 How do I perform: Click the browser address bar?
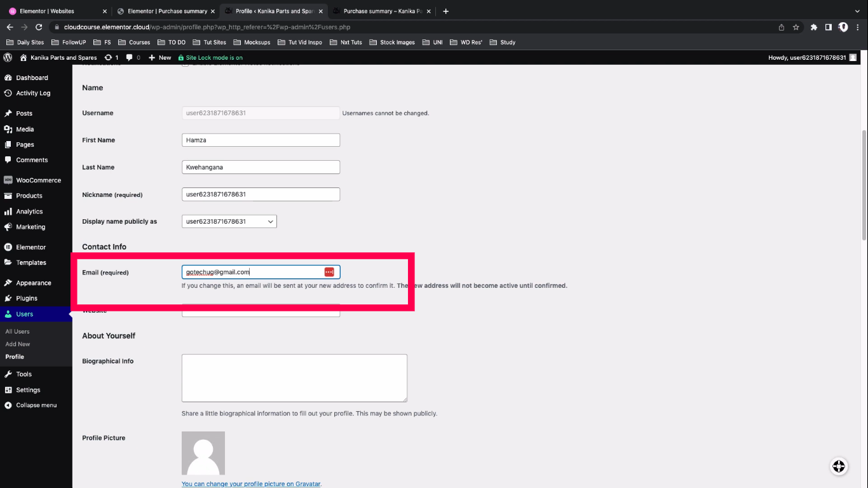[x=407, y=27]
